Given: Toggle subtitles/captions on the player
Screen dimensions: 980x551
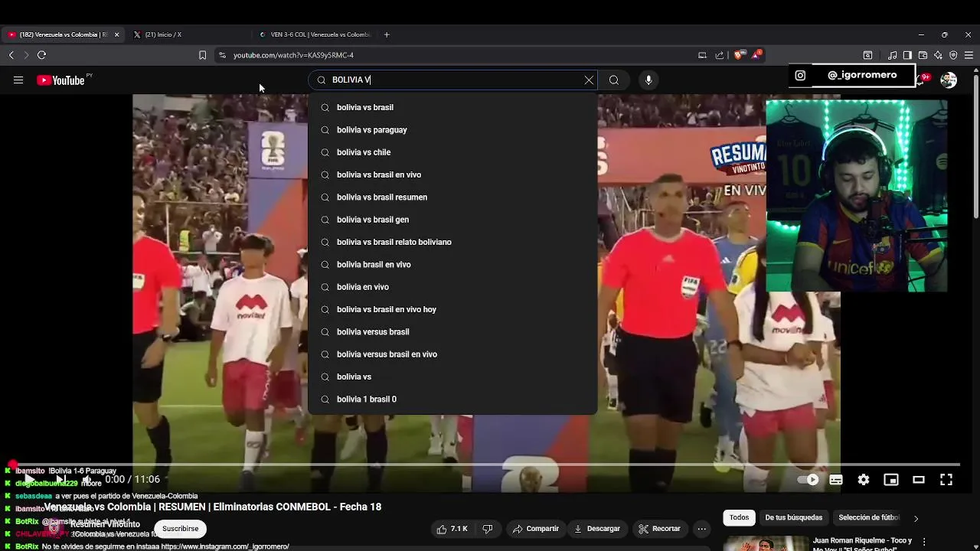Looking at the screenshot, I should [836, 480].
